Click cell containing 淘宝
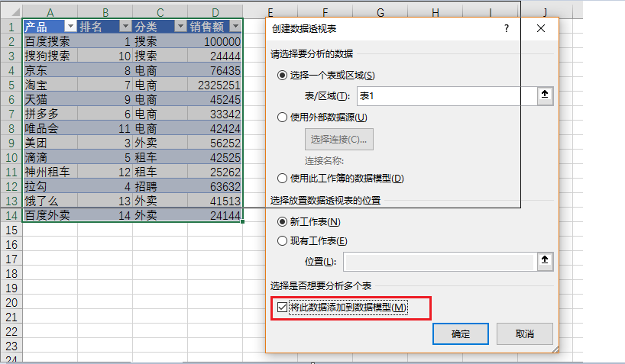 (x=50, y=85)
